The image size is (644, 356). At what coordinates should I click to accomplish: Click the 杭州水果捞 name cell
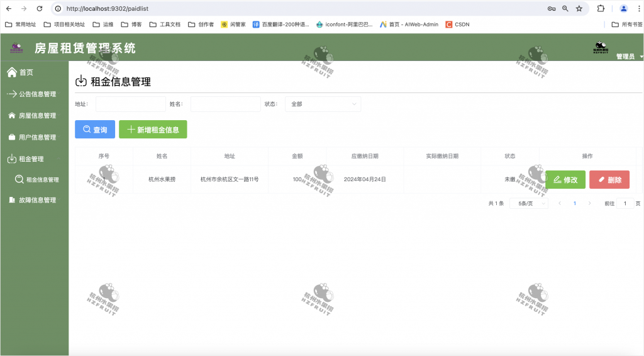click(162, 179)
